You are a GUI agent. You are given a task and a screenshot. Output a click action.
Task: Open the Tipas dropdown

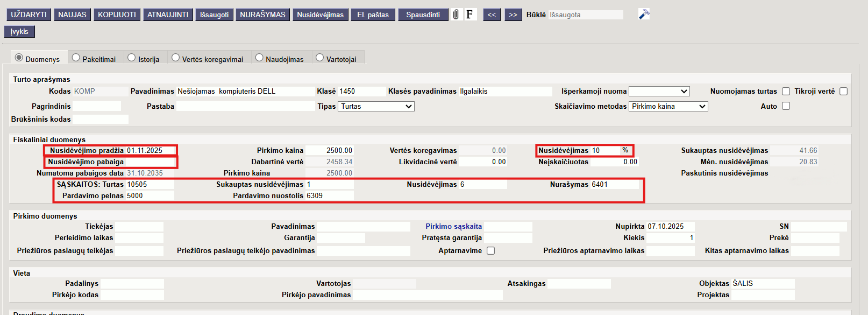[376, 107]
